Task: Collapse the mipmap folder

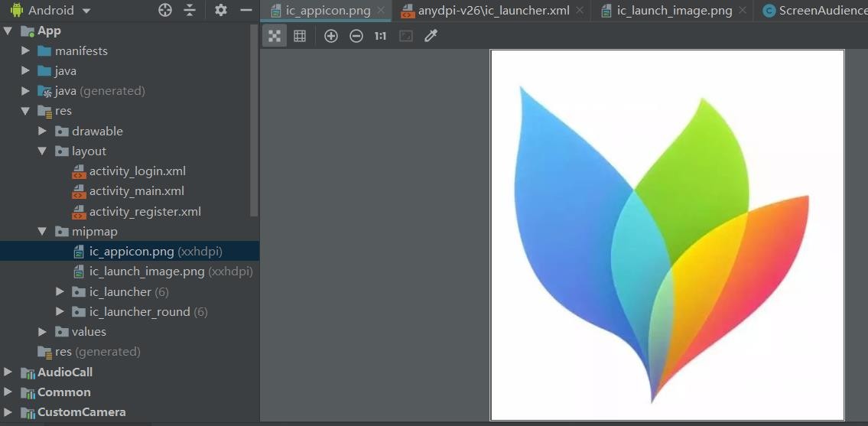Action: 42,231
